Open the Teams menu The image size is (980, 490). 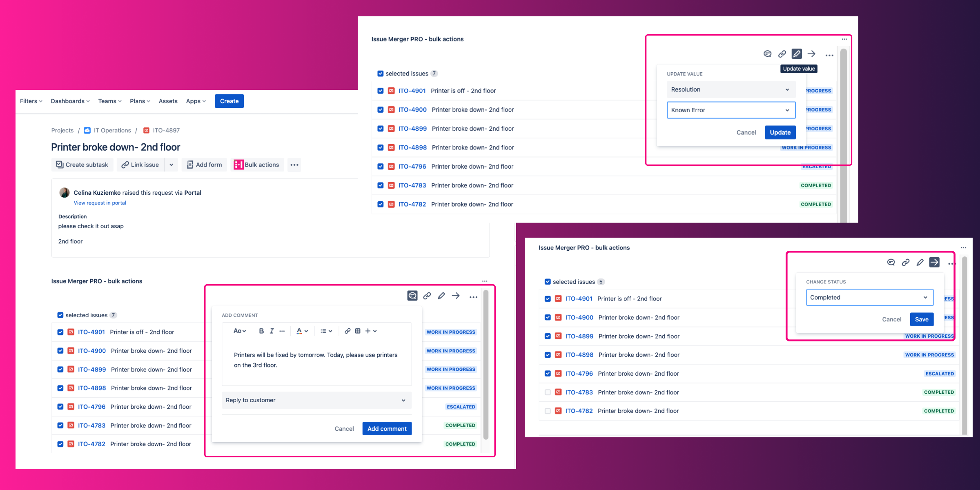[x=109, y=101]
